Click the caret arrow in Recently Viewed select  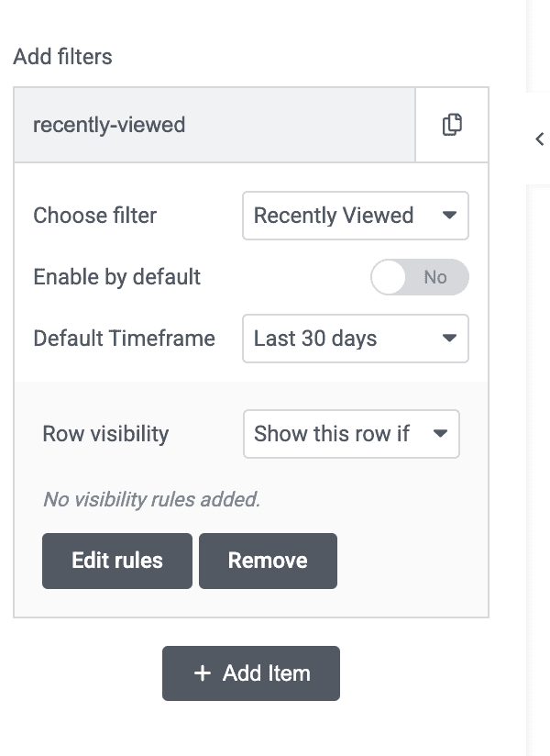449,216
